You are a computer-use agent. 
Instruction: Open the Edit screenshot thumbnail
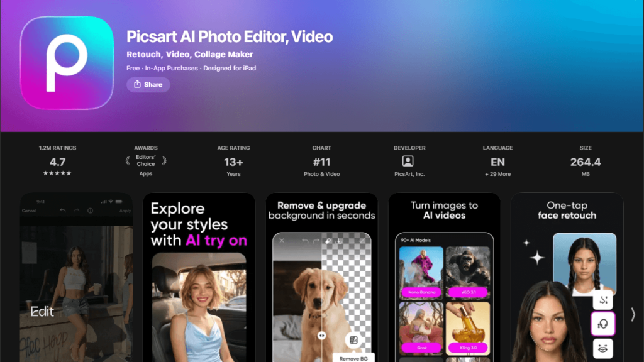[x=76, y=277]
